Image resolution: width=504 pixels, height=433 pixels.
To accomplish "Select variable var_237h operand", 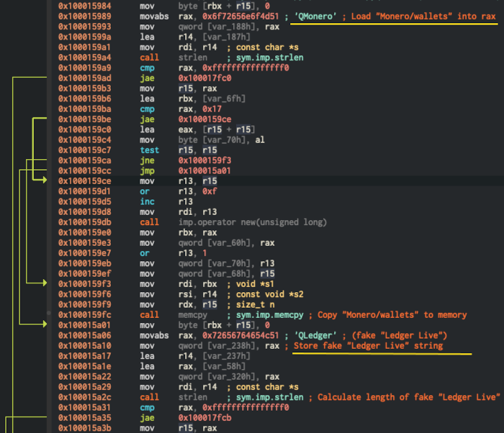I will pyautogui.click(x=227, y=356).
